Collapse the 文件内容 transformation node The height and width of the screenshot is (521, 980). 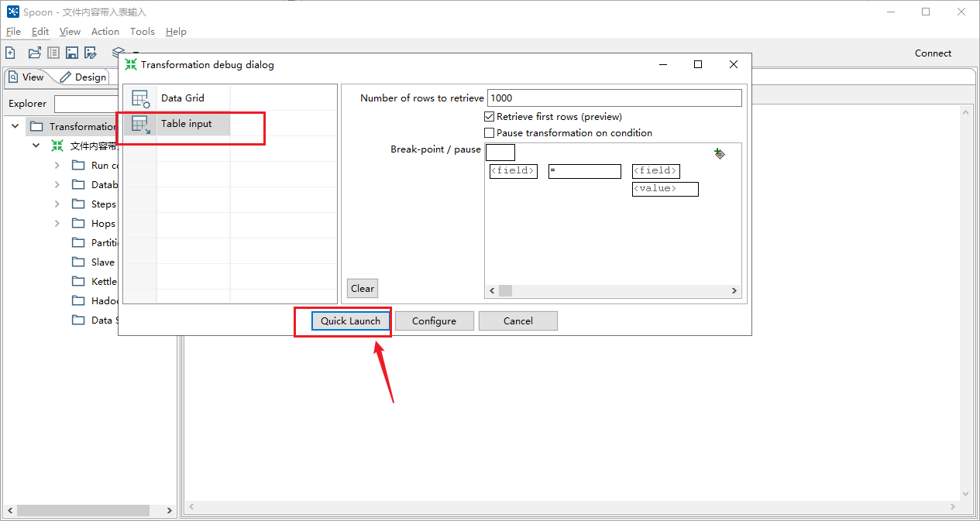[x=36, y=146]
